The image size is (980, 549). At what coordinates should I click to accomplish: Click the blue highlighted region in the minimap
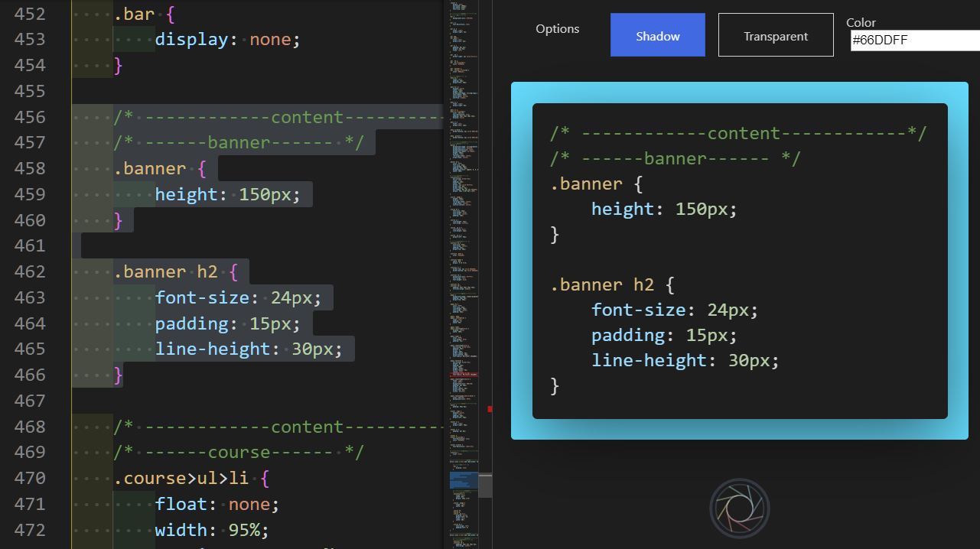click(464, 480)
